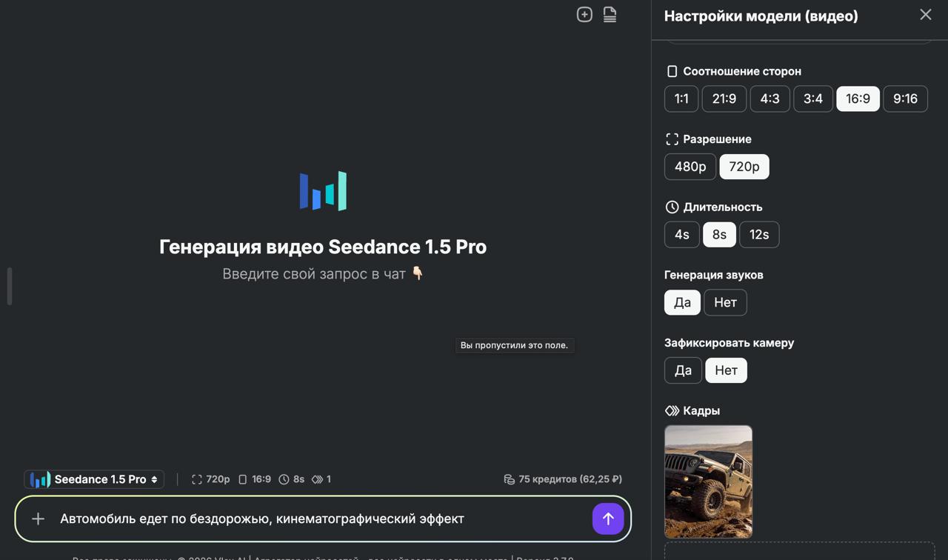Click the frames count indicator in status bar

321,479
